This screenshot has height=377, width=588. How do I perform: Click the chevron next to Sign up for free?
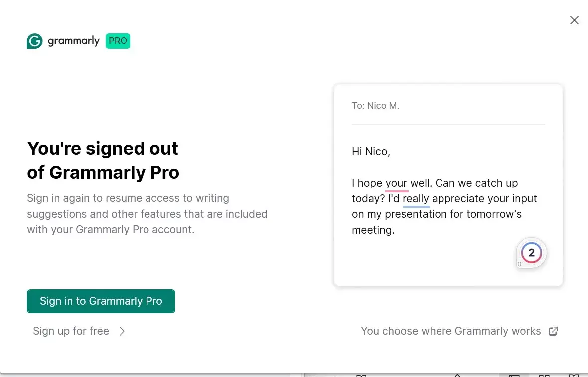(122, 331)
